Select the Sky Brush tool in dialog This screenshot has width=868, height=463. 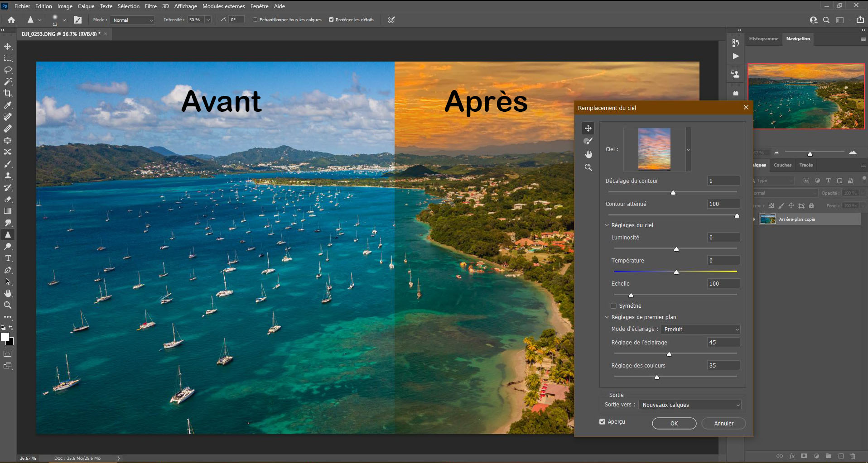tap(588, 141)
